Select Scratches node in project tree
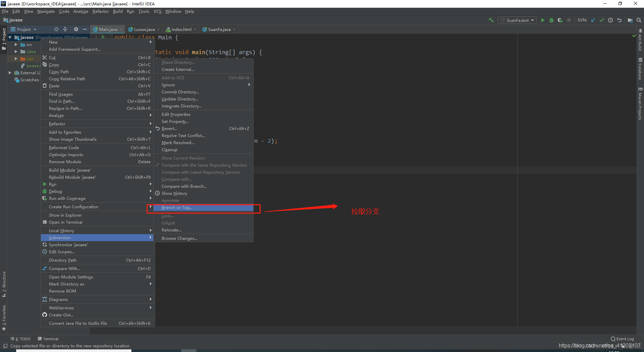The width and height of the screenshot is (644, 352). 27,80
